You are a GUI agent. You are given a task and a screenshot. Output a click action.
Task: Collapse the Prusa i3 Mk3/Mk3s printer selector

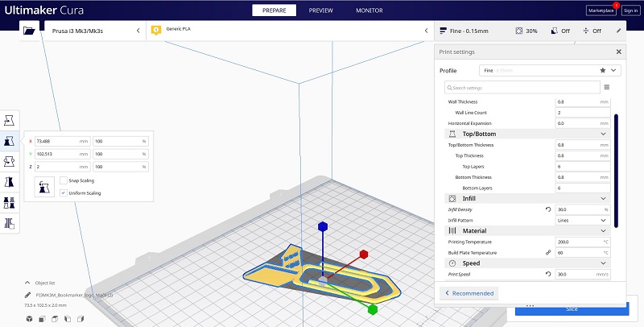click(x=138, y=31)
